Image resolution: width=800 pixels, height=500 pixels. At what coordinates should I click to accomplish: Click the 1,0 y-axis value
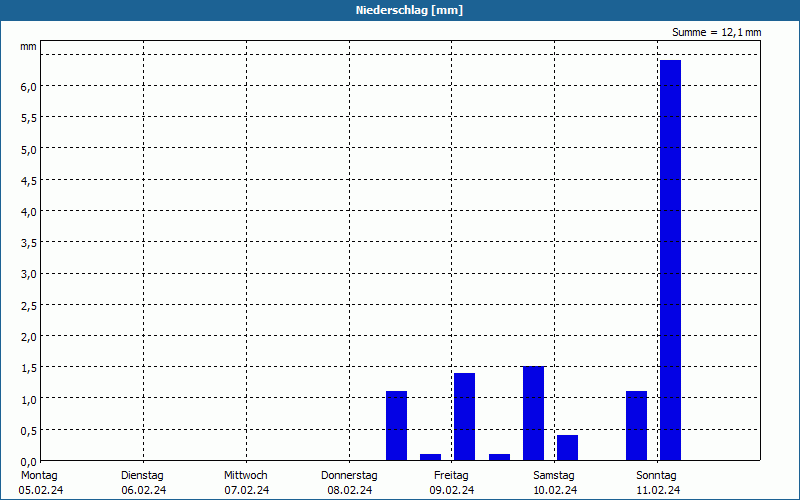[28, 400]
